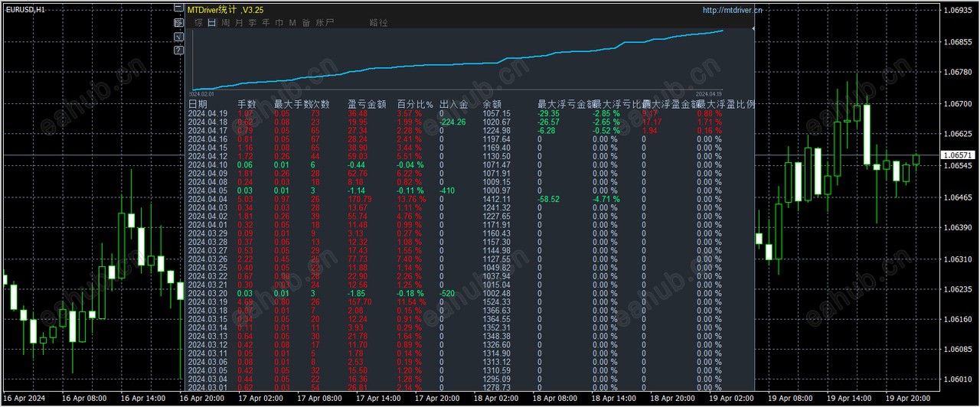Click the 百分比% column header

[415, 104]
